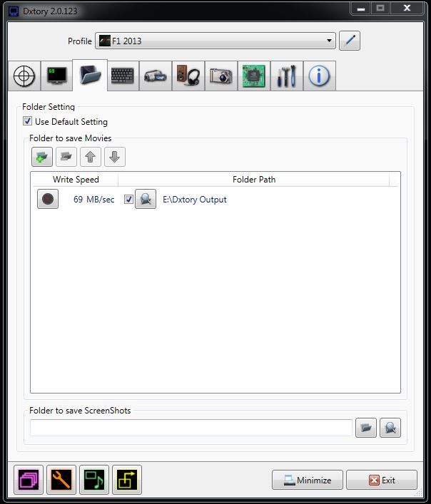
Task: Click the remove folder button
Action: click(66, 157)
